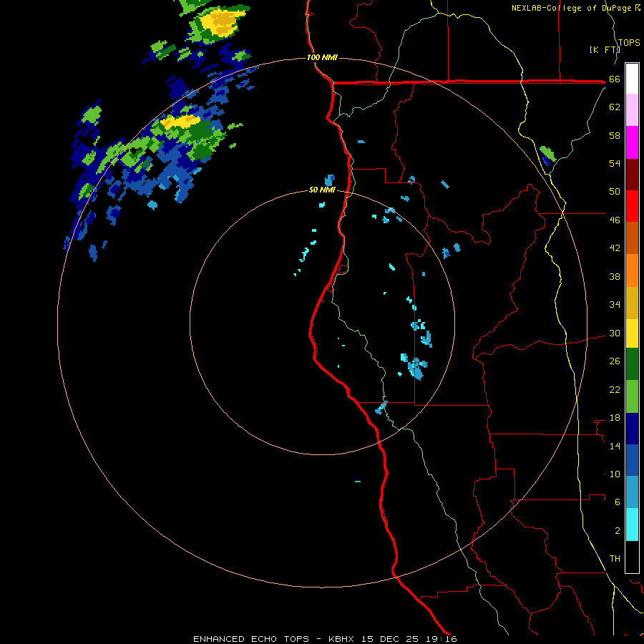Click the bright orange legend swatch
The height and width of the screenshot is (644, 644).
click(632, 270)
